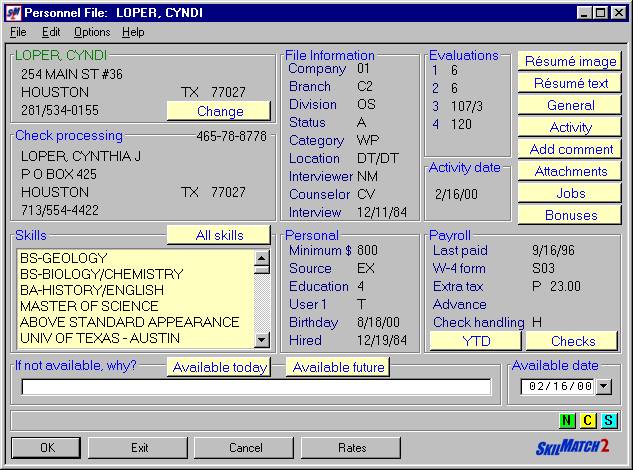Image resolution: width=633 pixels, height=470 pixels.
Task: Click the Change address button
Action: click(x=219, y=111)
